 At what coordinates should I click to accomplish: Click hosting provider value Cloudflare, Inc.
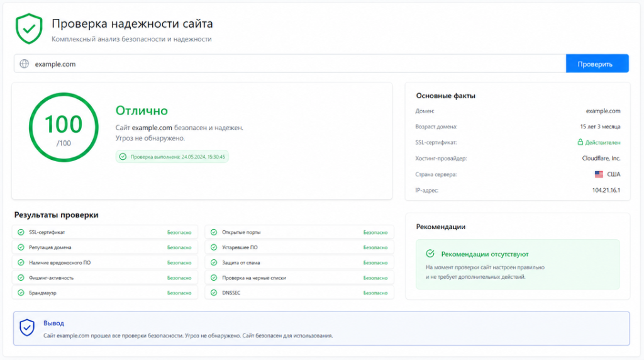click(601, 158)
